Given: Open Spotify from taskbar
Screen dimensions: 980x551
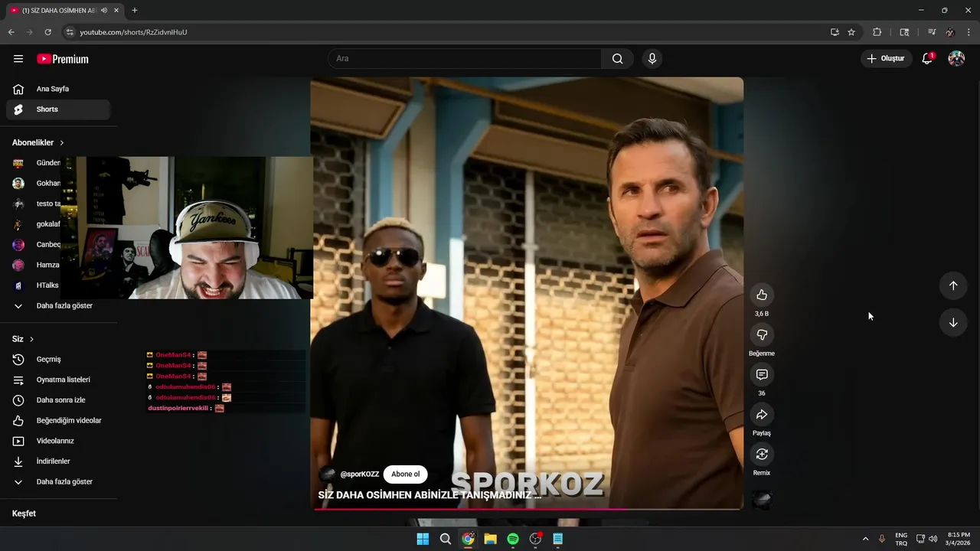Looking at the screenshot, I should [513, 539].
